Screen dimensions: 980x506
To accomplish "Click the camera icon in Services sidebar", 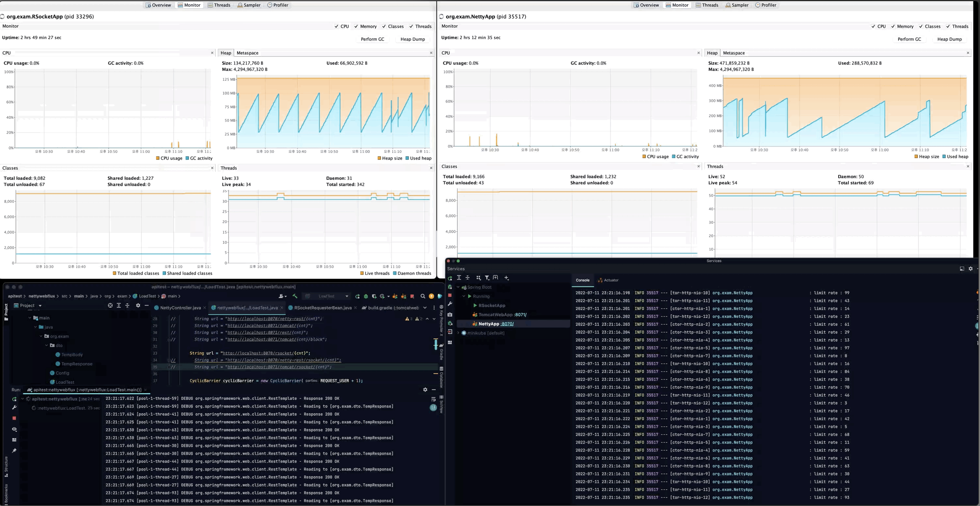I will 450,315.
